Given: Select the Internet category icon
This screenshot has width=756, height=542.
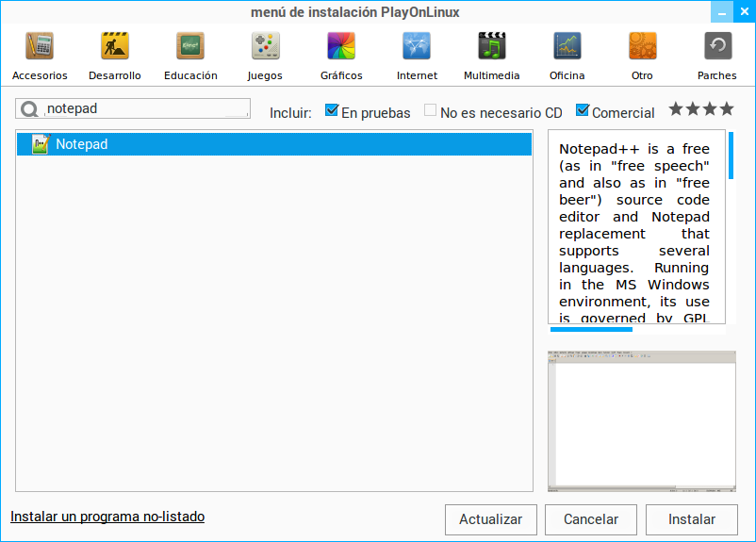Looking at the screenshot, I should pyautogui.click(x=417, y=46).
